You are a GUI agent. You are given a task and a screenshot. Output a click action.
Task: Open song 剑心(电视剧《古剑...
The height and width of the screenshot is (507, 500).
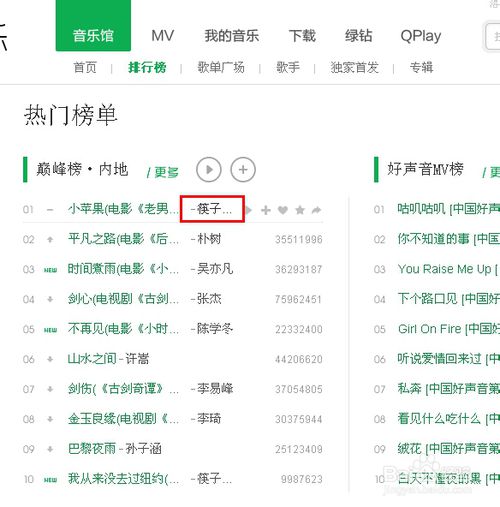(123, 299)
